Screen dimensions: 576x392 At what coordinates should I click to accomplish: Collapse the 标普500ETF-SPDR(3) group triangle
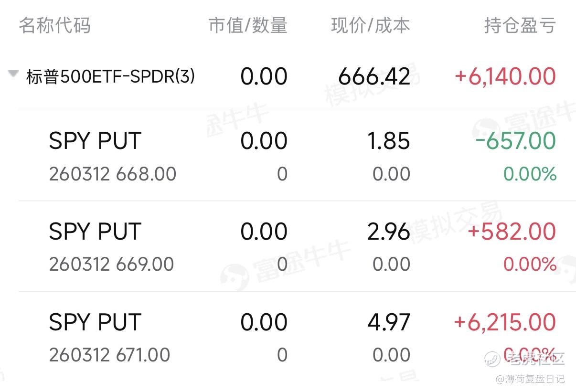point(13,74)
